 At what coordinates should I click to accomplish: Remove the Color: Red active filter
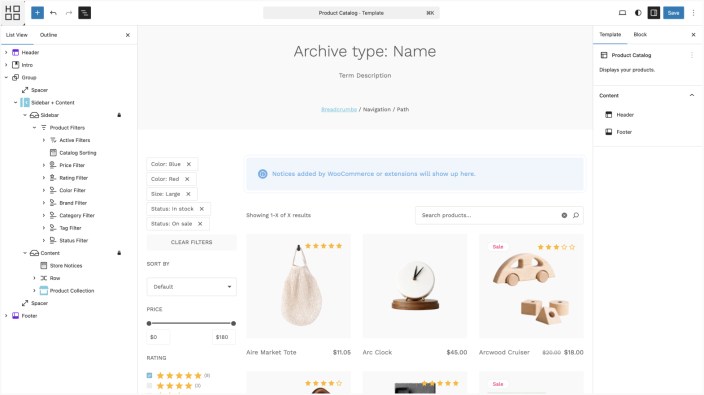tap(187, 179)
